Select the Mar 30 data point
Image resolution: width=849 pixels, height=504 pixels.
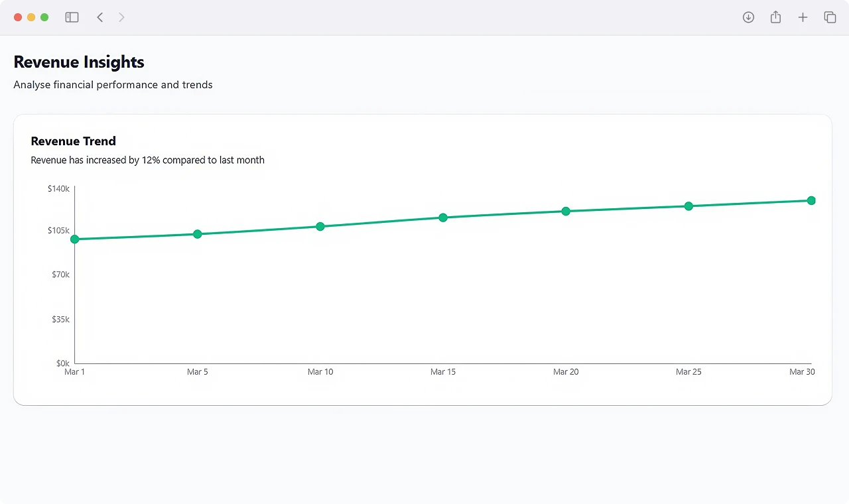point(811,200)
